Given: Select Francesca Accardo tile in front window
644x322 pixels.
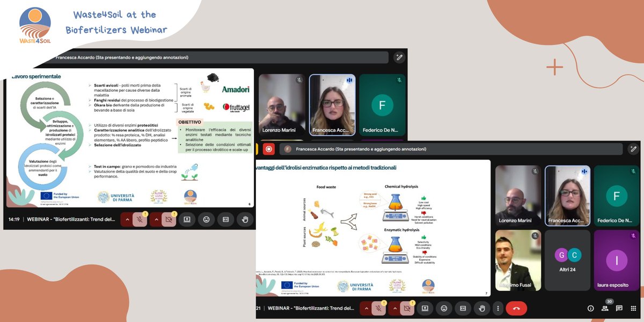Looking at the screenshot, I should point(567,196).
